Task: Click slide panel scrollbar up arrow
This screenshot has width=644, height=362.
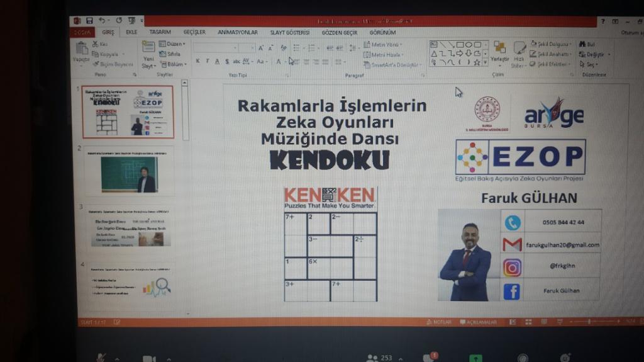Action: coord(185,83)
